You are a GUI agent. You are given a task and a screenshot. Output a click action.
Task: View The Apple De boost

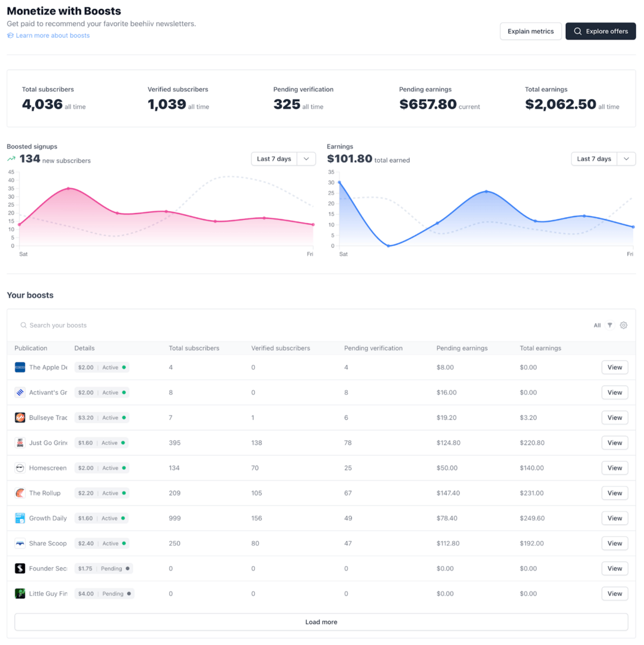pyautogui.click(x=615, y=367)
